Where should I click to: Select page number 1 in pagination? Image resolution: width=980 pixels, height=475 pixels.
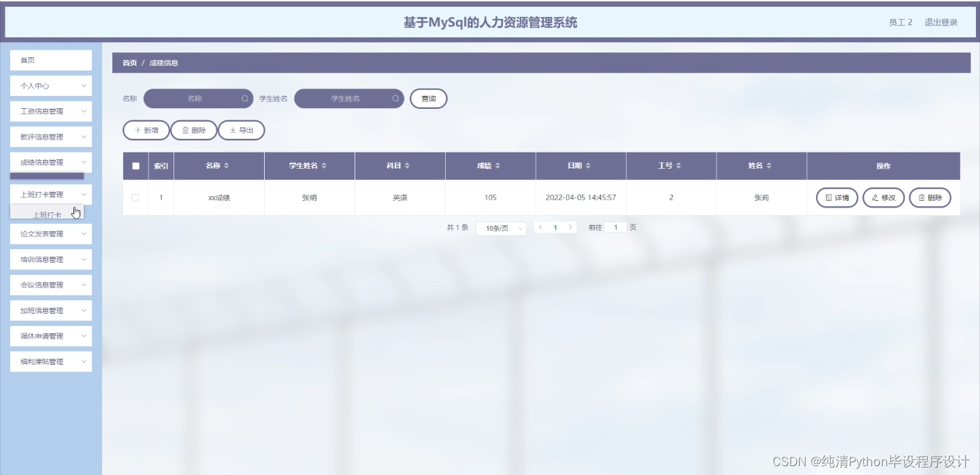coord(555,227)
